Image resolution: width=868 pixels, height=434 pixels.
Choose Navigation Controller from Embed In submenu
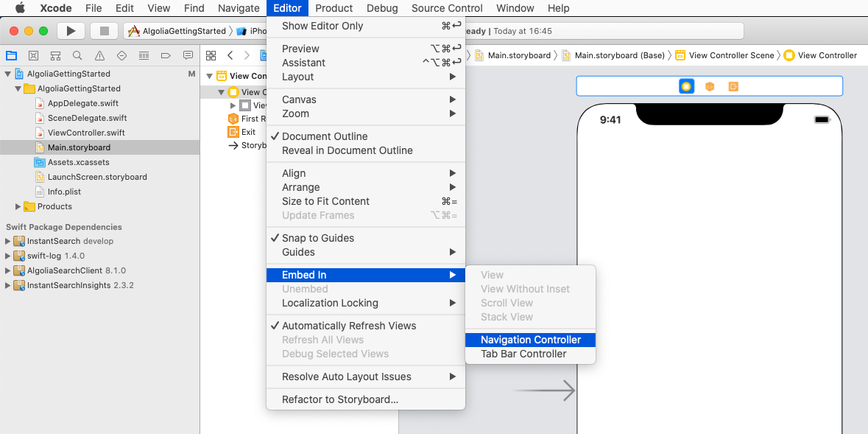(530, 340)
